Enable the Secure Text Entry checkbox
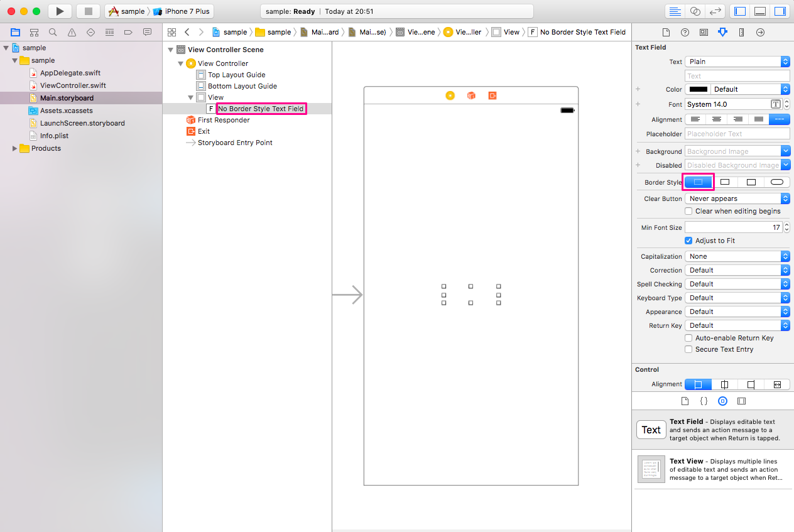This screenshot has height=532, width=794. pyautogui.click(x=688, y=349)
